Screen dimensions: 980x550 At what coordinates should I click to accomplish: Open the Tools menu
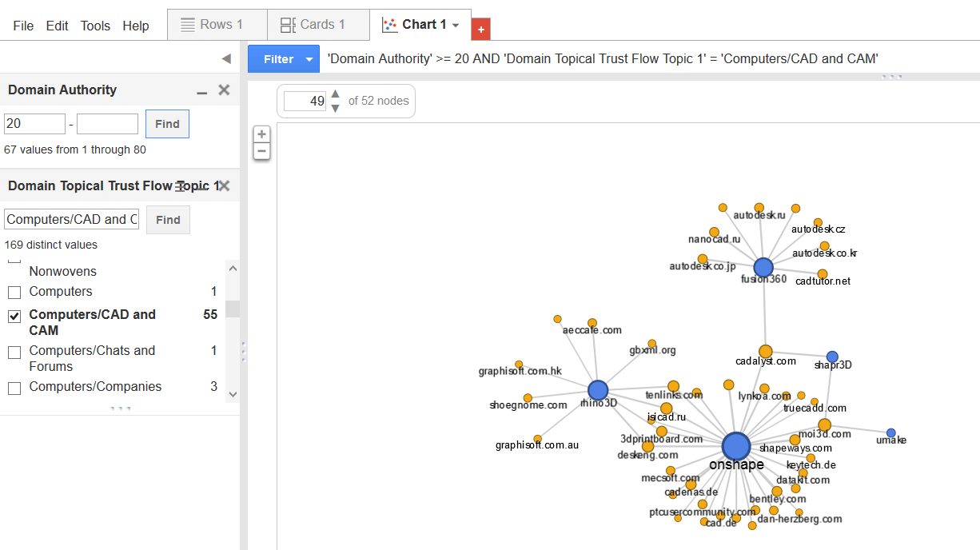pos(95,26)
